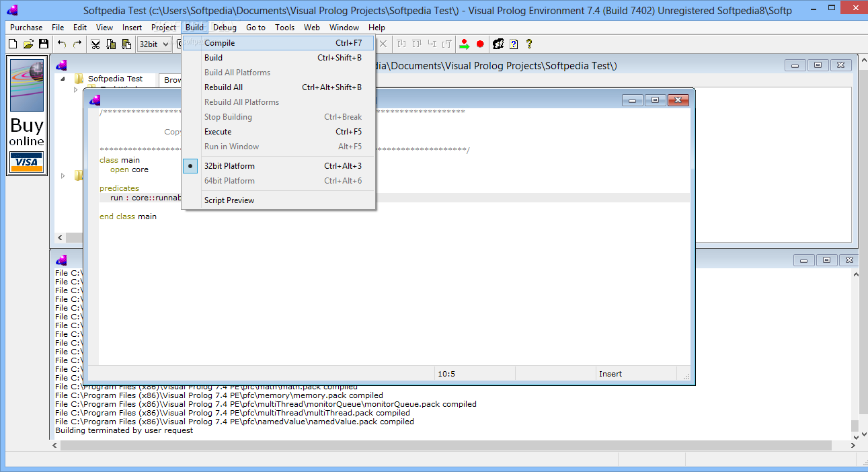
Task: Click the VISA card logo
Action: pyautogui.click(x=27, y=162)
